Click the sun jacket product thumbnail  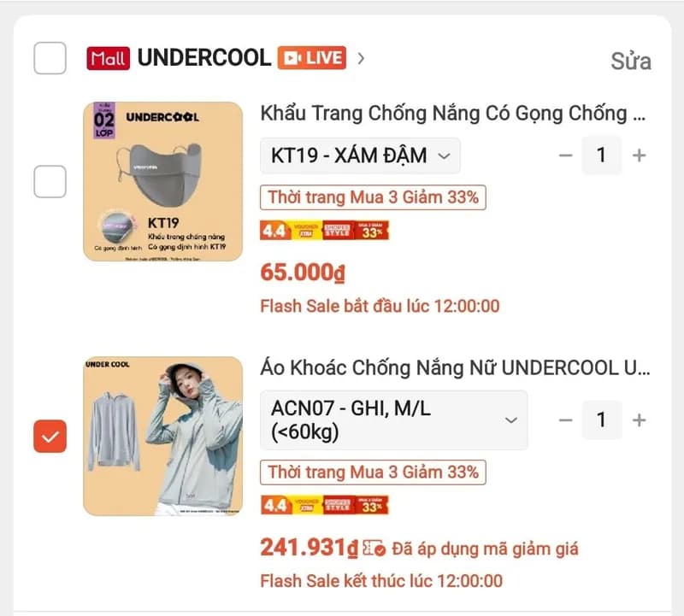pos(162,437)
